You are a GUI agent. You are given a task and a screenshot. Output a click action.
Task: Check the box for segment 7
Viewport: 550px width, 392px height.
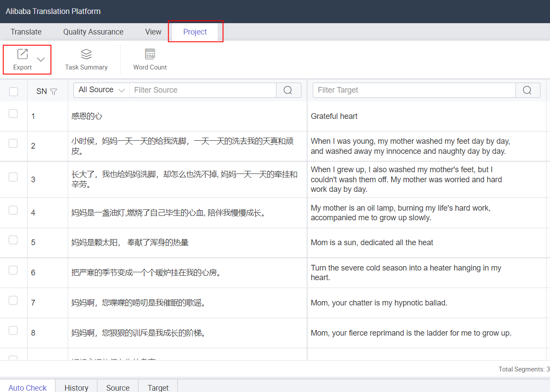13,300
